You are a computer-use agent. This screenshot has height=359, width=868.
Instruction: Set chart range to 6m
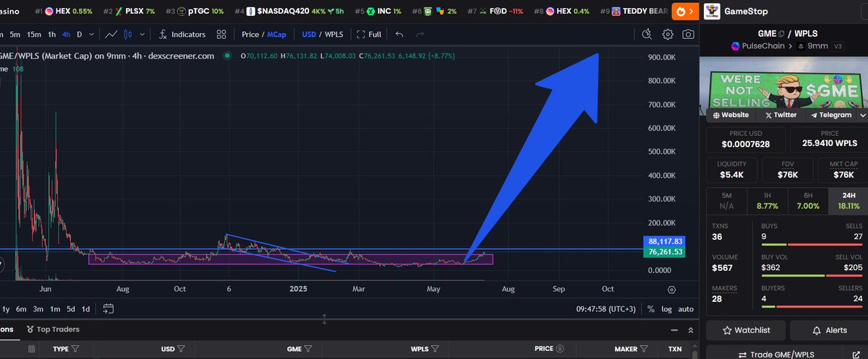22,309
